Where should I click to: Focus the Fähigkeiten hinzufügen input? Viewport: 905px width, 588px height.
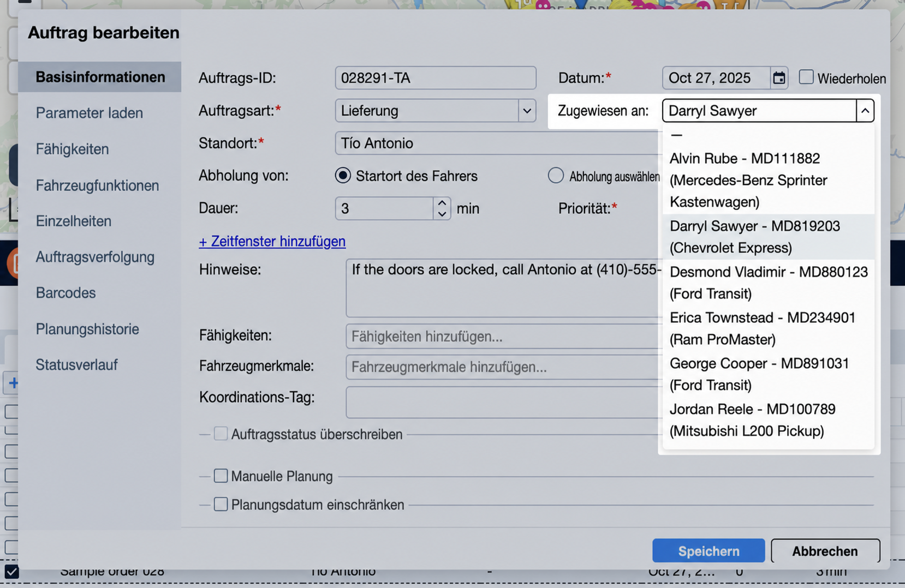[503, 336]
